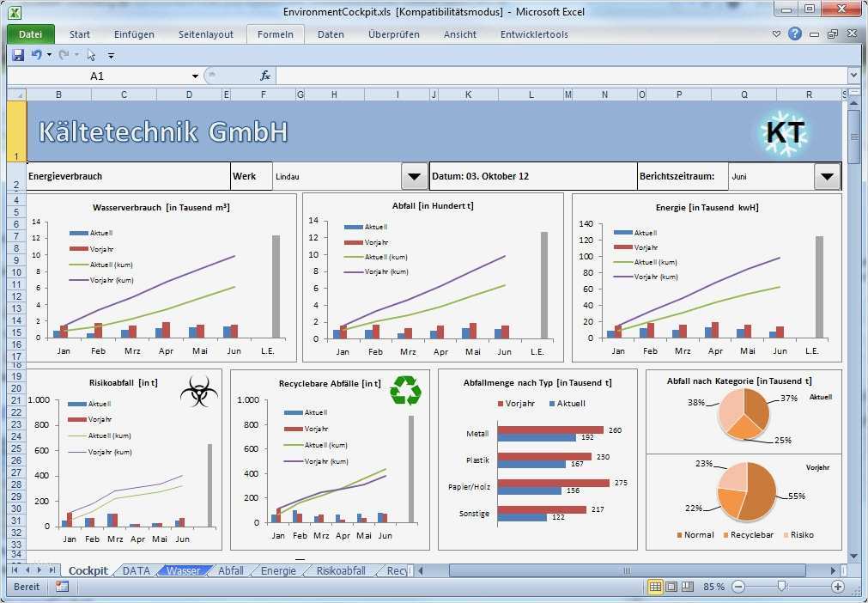Click the vertical scrollbar thumb
Screen dimensions: 868x603
pos(853,137)
